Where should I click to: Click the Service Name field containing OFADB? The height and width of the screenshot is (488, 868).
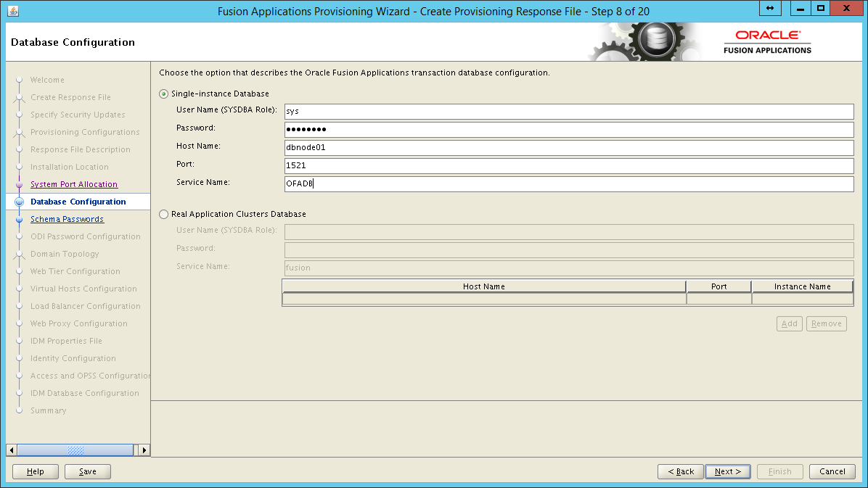pos(569,183)
